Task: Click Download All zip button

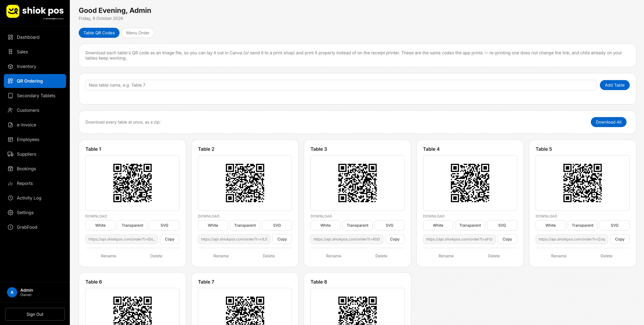Action: (x=608, y=122)
